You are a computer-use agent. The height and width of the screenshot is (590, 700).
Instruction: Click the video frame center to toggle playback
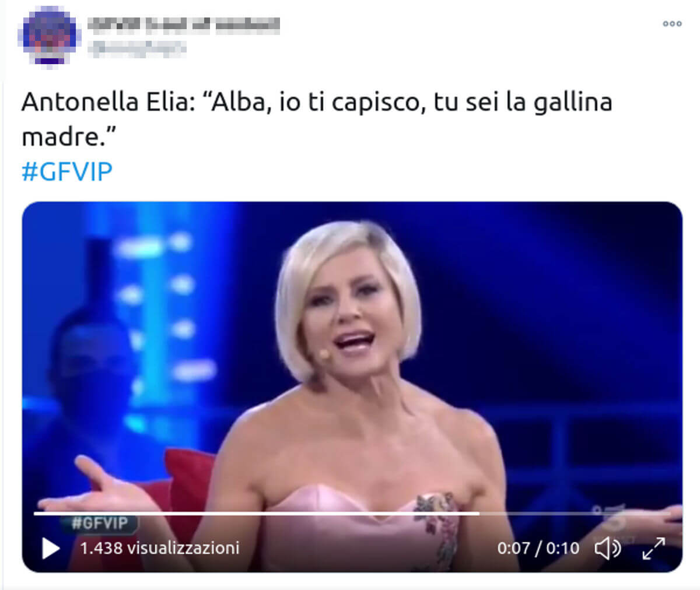point(352,387)
